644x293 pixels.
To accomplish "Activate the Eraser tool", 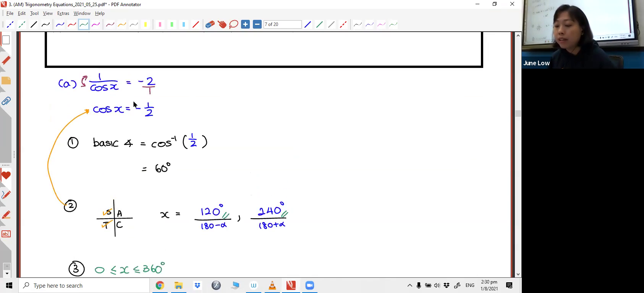I will (210, 24).
